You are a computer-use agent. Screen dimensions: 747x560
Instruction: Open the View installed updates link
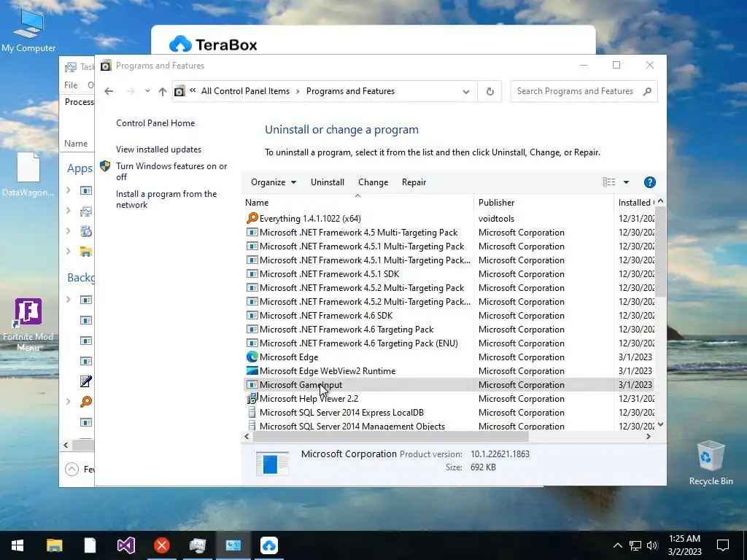(x=158, y=149)
